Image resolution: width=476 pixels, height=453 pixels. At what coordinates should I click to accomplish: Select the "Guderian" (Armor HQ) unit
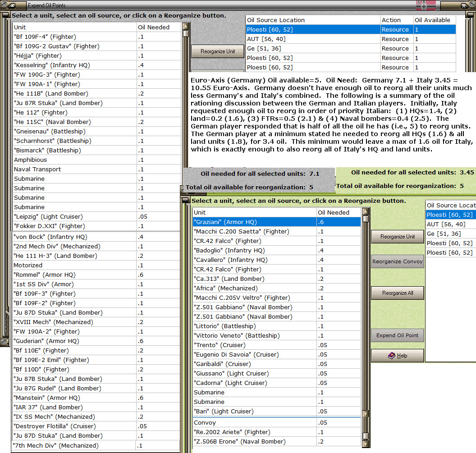pyautogui.click(x=96, y=341)
